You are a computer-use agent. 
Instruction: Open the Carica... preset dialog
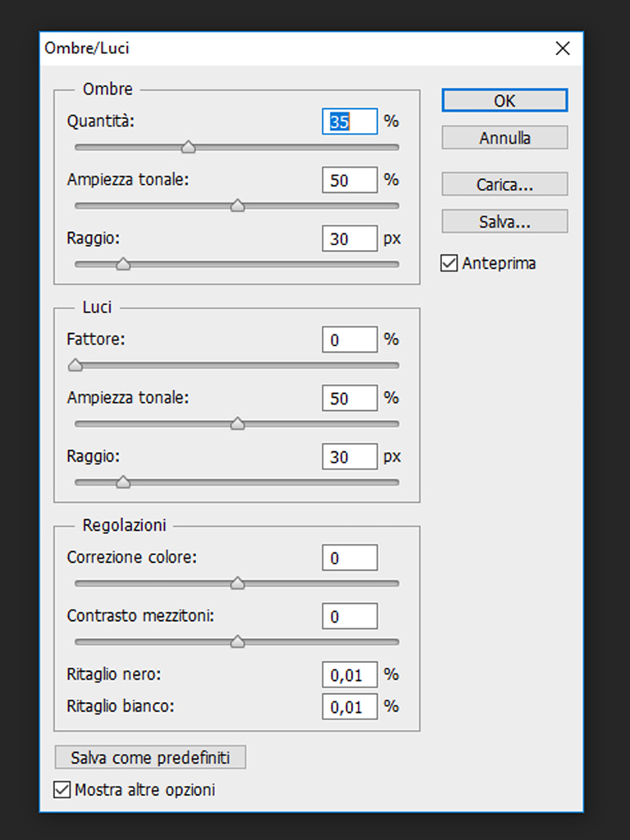point(504,185)
